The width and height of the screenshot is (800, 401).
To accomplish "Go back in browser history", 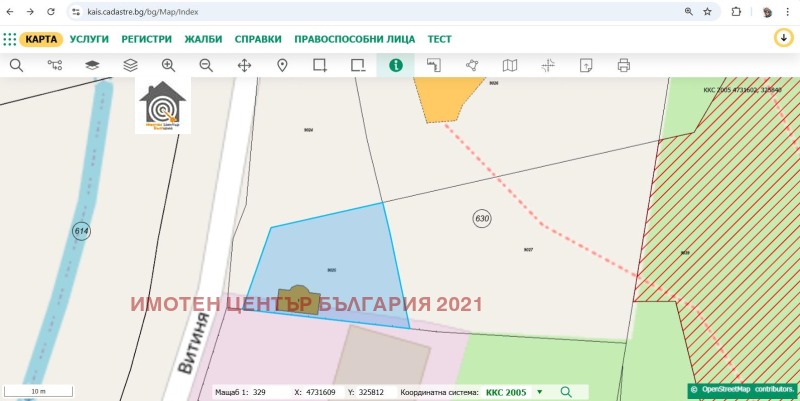I will 10,12.
